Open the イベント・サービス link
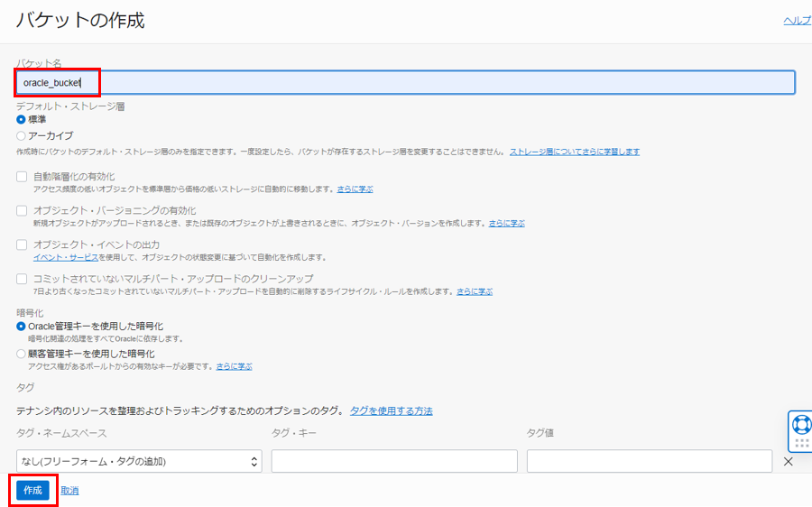This screenshot has width=812, height=507. pos(60,257)
